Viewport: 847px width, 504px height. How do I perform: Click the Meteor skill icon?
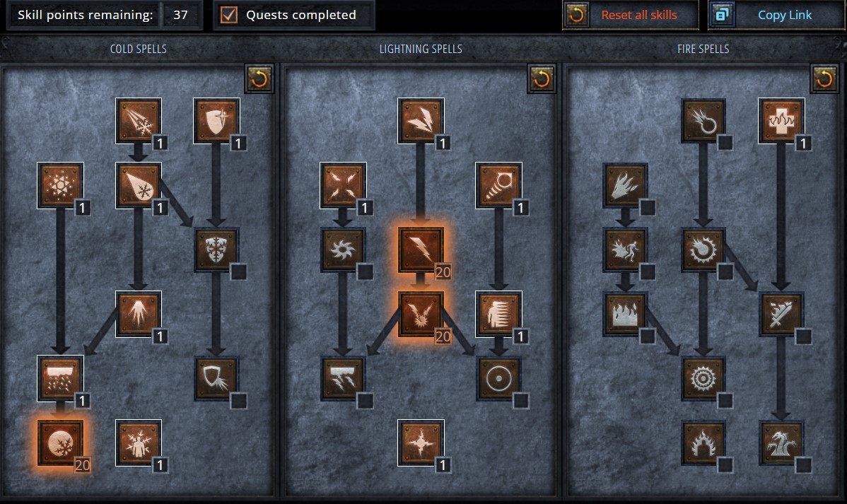703,378
